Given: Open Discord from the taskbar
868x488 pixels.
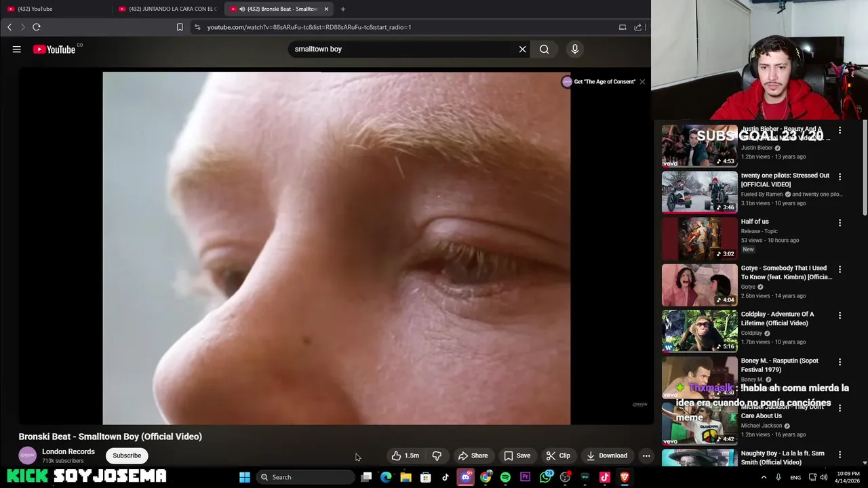Looking at the screenshot, I should coord(465,477).
